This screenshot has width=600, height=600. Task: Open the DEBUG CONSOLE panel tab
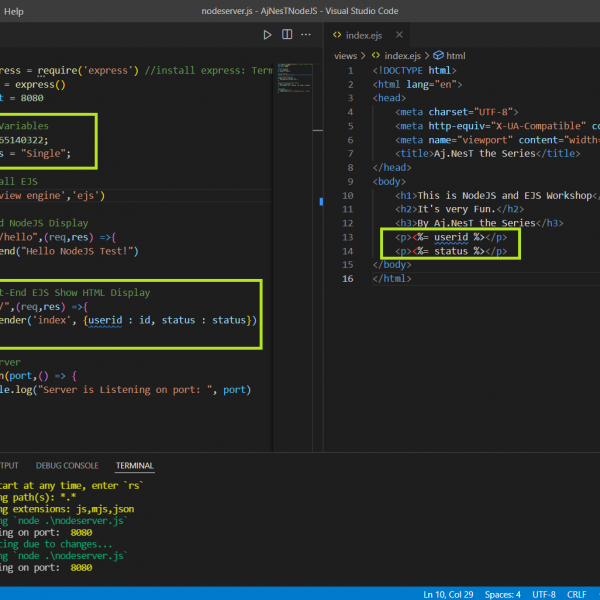click(x=67, y=466)
